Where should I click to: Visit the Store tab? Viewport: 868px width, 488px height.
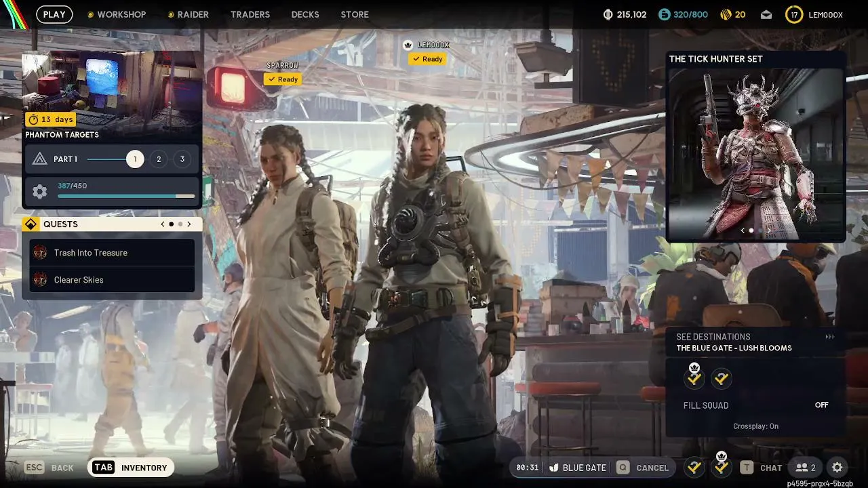tap(355, 14)
